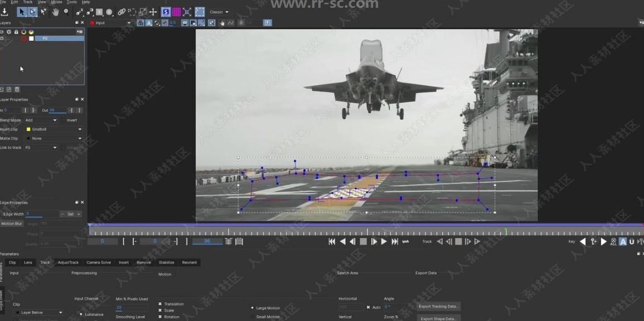
Task: Select the Add Point tool
Action: [43, 12]
